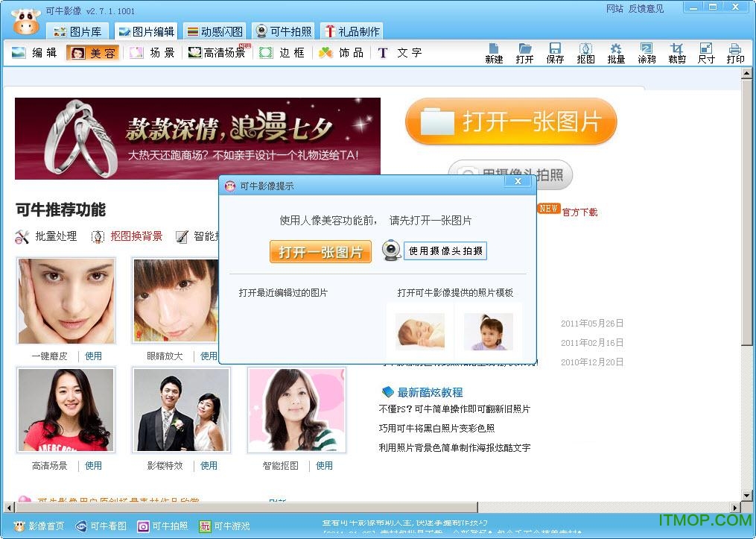Viewport: 756px width, 539px height.
Task: Click the date 2011年02月16日
Action: (x=592, y=343)
